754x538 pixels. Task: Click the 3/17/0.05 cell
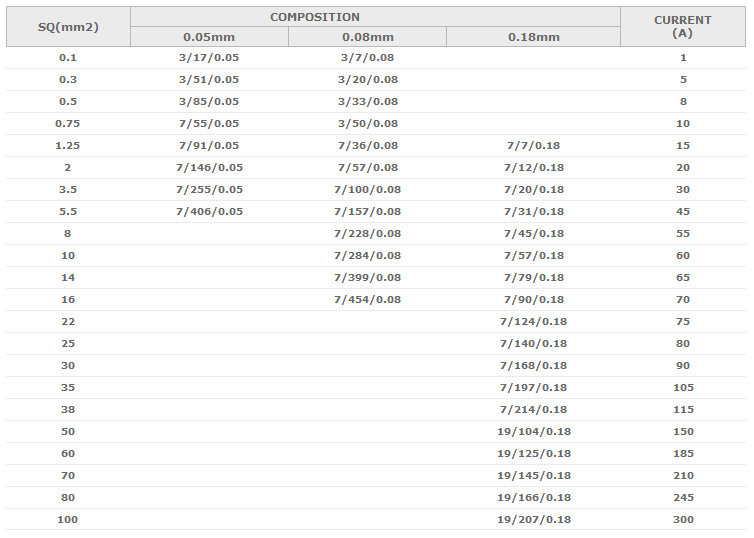[x=209, y=58]
